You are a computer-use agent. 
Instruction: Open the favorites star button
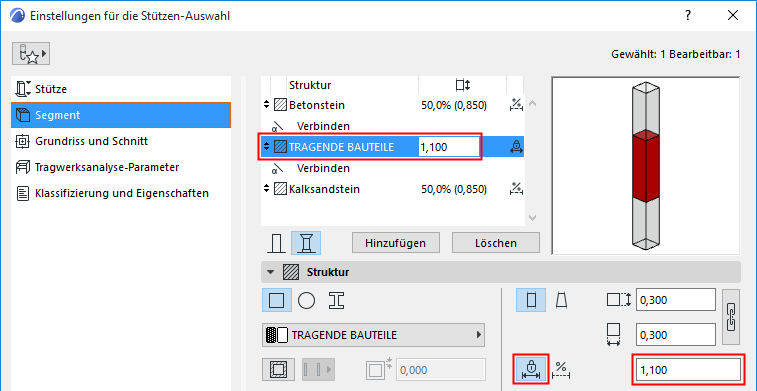coord(31,54)
